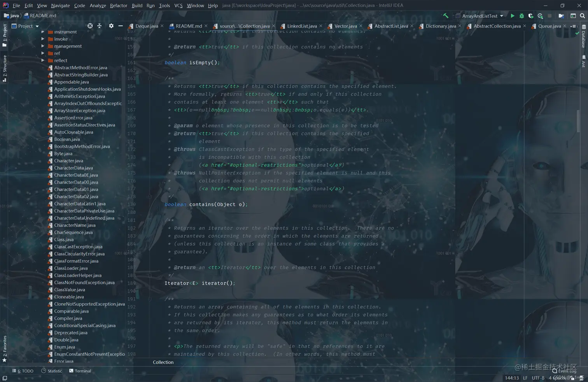Click README.md in the navigation bar

click(x=40, y=16)
